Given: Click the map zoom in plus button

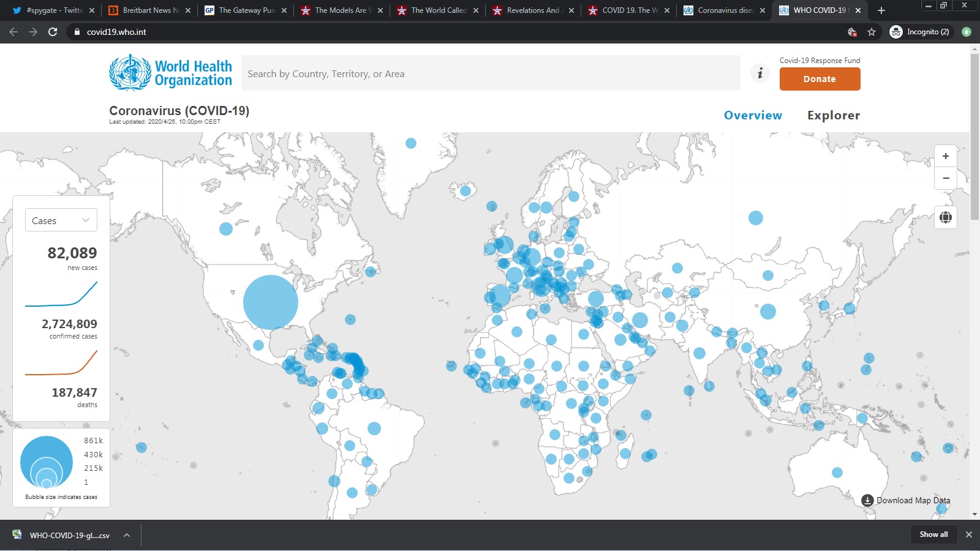Looking at the screenshot, I should (x=946, y=156).
